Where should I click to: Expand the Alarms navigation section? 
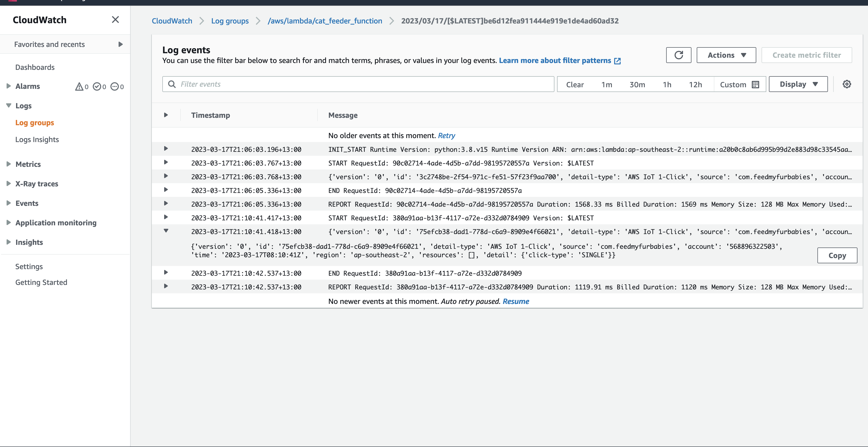[x=8, y=86]
